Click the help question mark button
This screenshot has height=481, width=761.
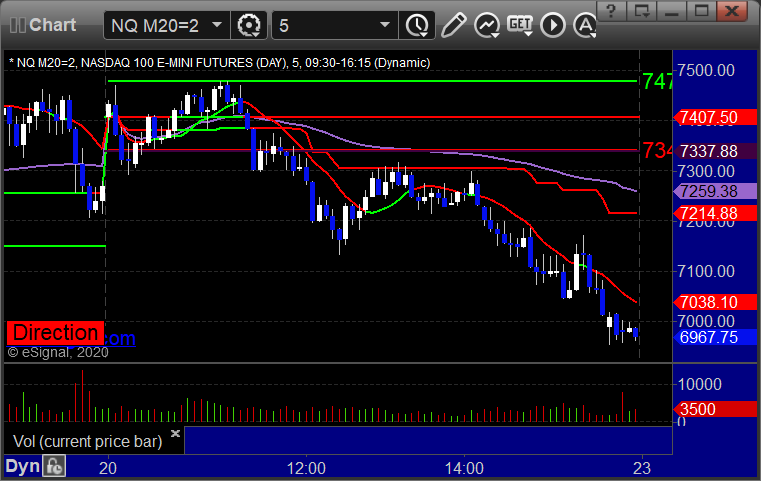(x=611, y=10)
